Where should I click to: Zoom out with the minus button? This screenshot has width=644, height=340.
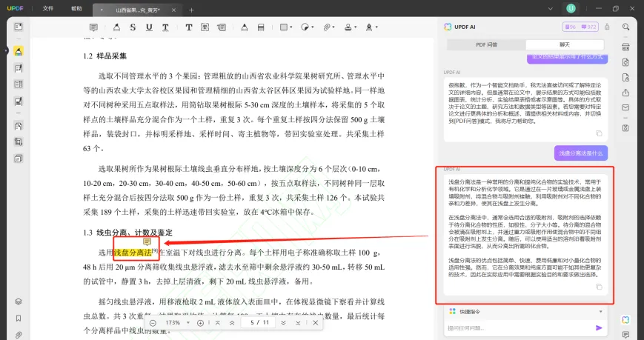coord(153,323)
